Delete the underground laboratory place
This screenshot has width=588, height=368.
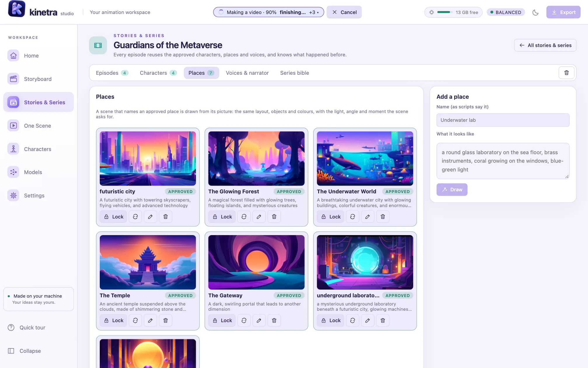coord(383,320)
